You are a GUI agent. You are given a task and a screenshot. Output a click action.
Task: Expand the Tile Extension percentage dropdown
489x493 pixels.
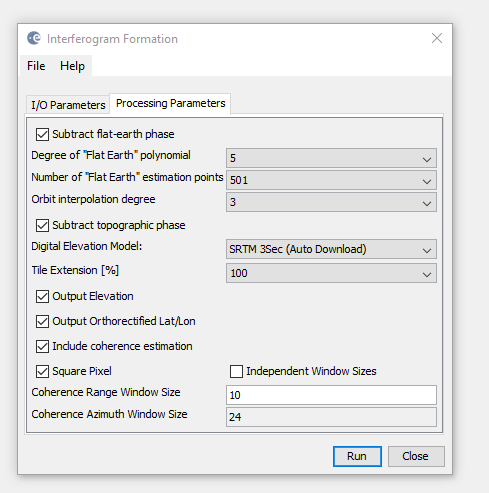pos(331,273)
